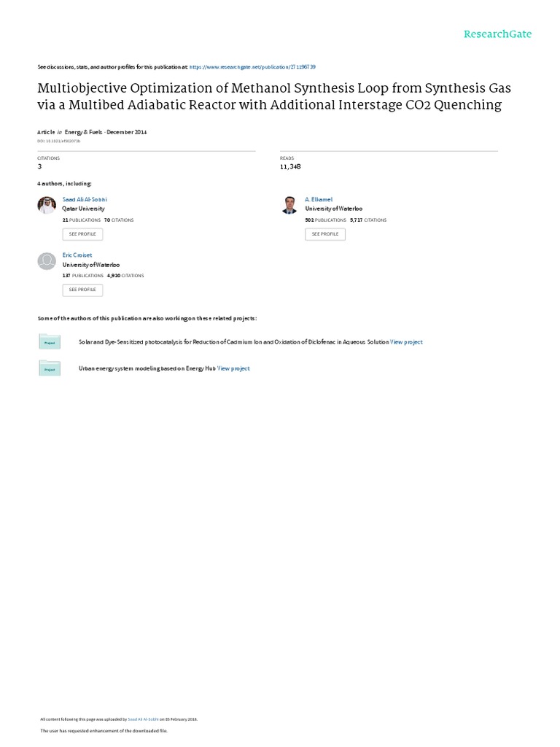Open the researchgate.net publication URL link
The width and height of the screenshot is (560, 747).
(x=252, y=66)
